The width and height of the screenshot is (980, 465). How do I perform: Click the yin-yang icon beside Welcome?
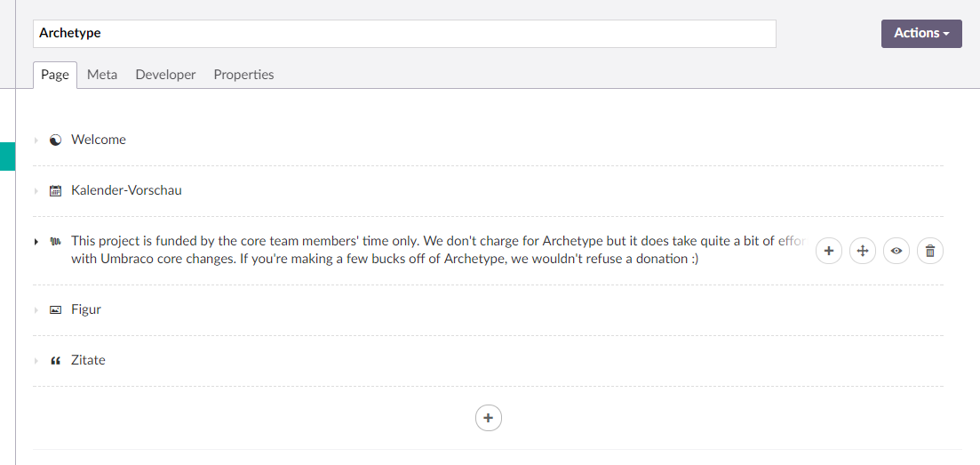point(56,140)
